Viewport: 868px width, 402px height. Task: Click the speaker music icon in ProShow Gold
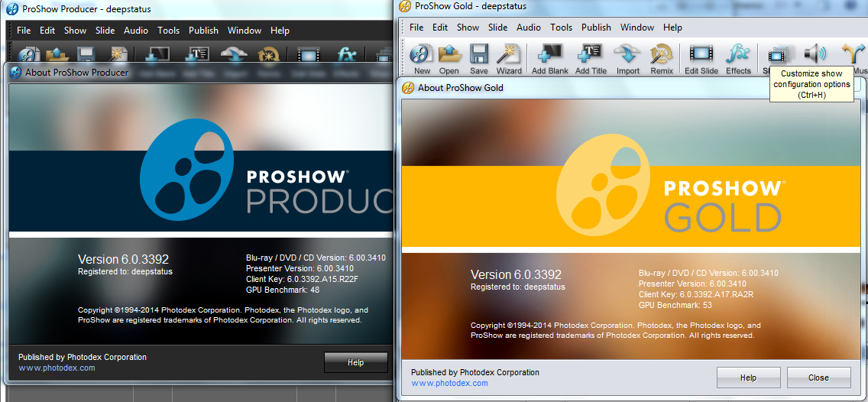[x=815, y=54]
